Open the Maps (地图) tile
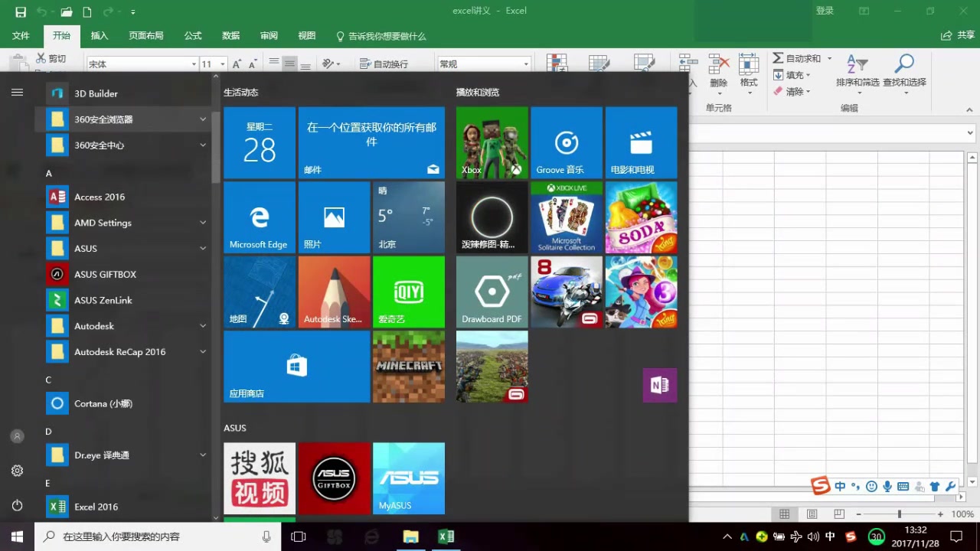 click(260, 292)
